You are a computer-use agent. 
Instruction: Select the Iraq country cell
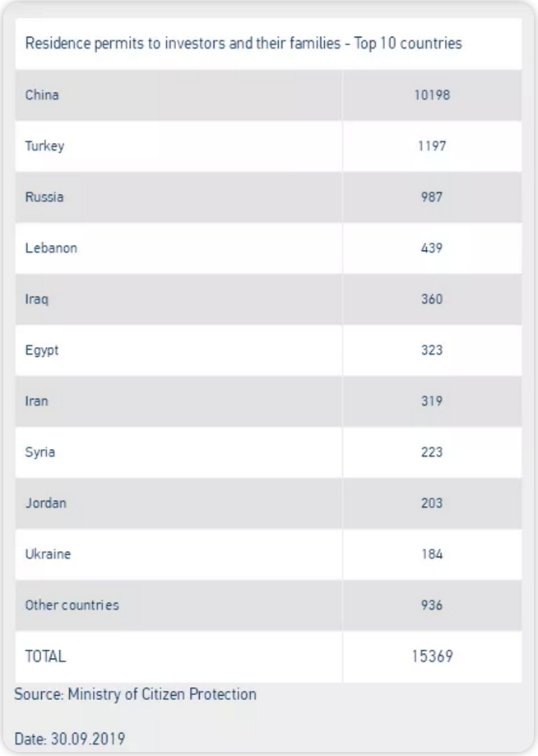click(37, 299)
